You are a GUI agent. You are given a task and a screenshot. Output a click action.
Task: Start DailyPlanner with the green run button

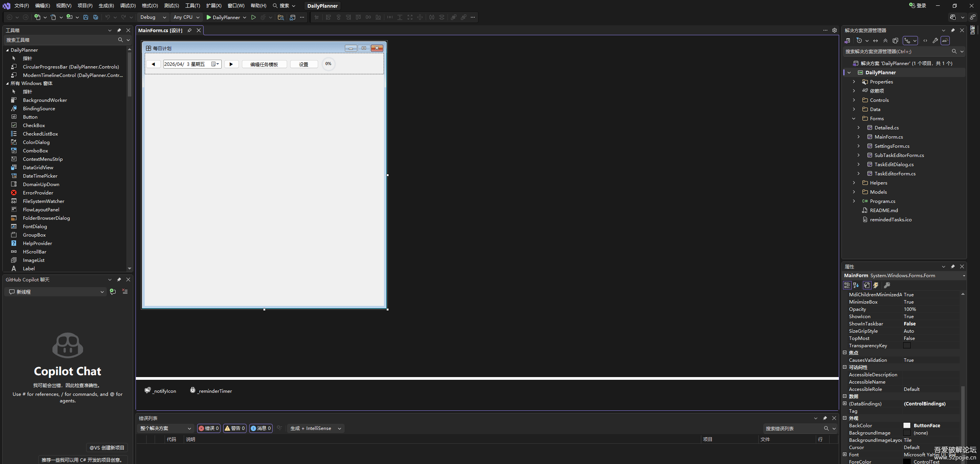[224, 17]
